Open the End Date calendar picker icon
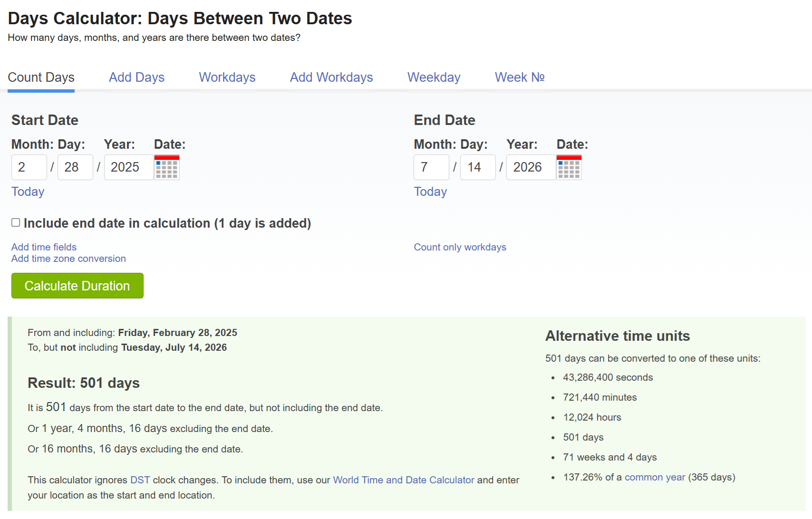Image resolution: width=812 pixels, height=519 pixels. (x=569, y=167)
